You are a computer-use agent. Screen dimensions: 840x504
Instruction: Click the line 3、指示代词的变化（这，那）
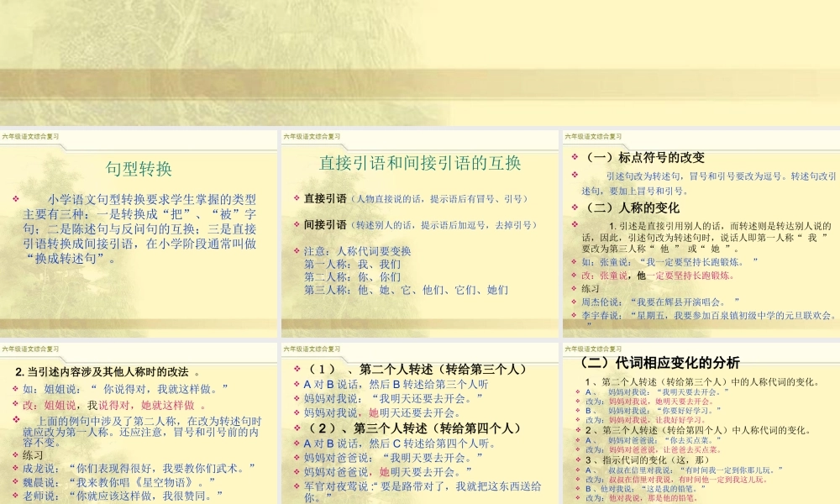647,460
